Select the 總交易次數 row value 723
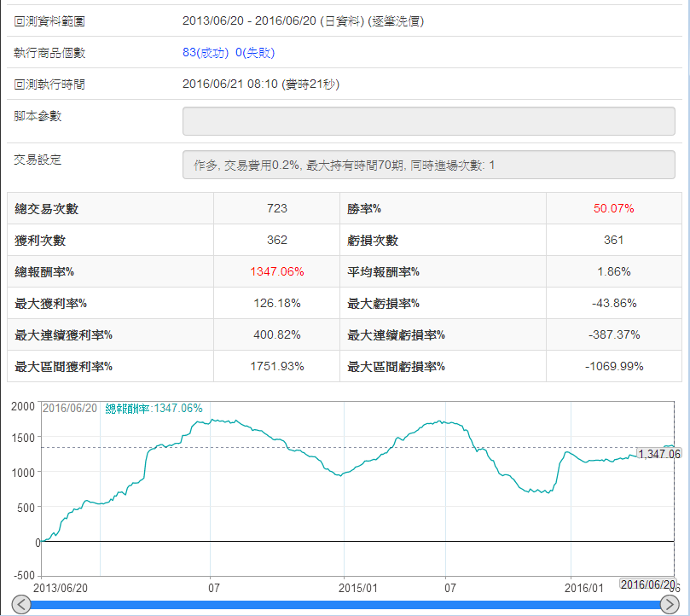The image size is (690, 616). 276,209
